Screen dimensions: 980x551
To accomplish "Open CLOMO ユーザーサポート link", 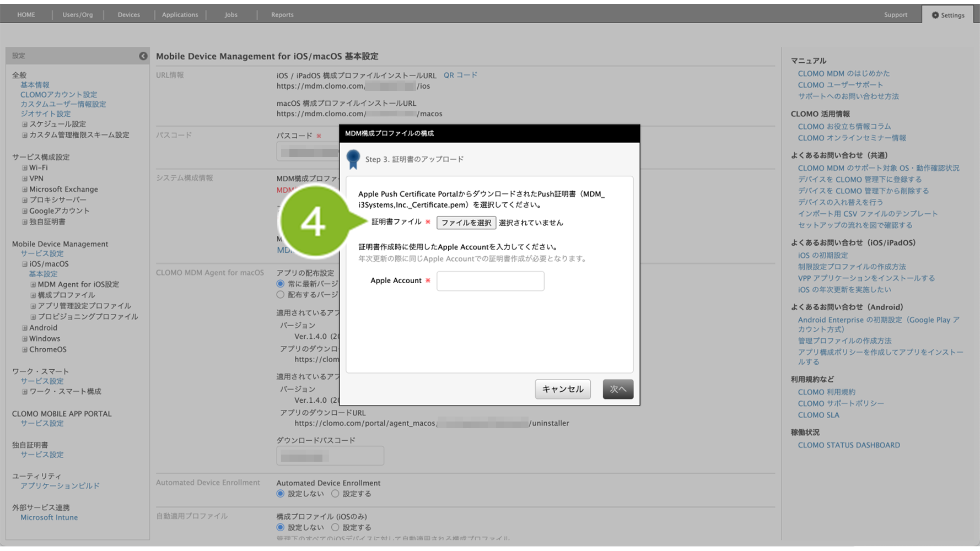I will (840, 85).
